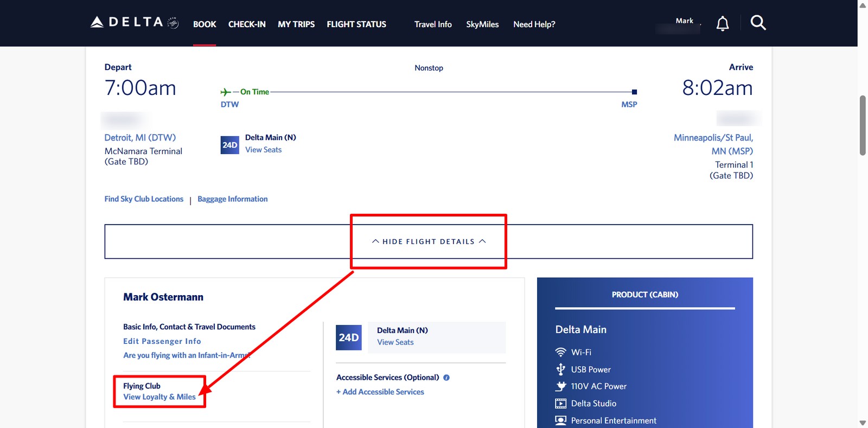Open FLIGHT STATUS page
Screen dimensions: 868x428
(356, 24)
